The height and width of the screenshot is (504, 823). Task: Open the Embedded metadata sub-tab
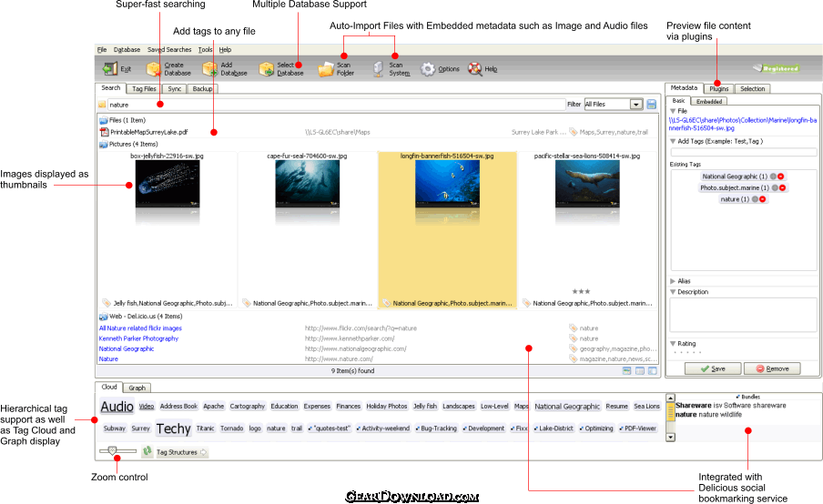coord(709,101)
